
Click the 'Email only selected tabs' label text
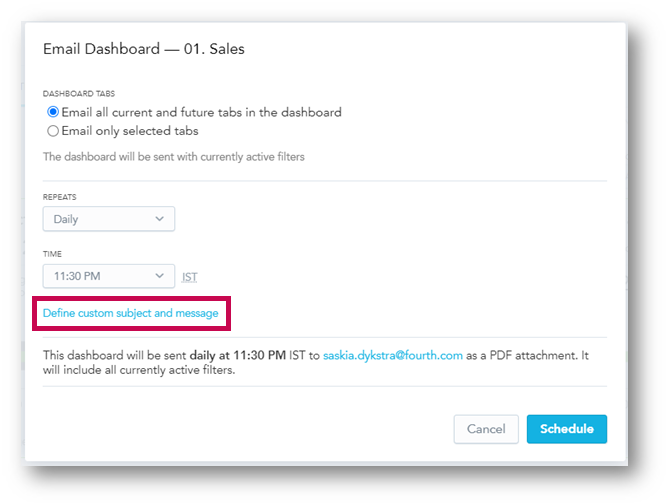130,131
